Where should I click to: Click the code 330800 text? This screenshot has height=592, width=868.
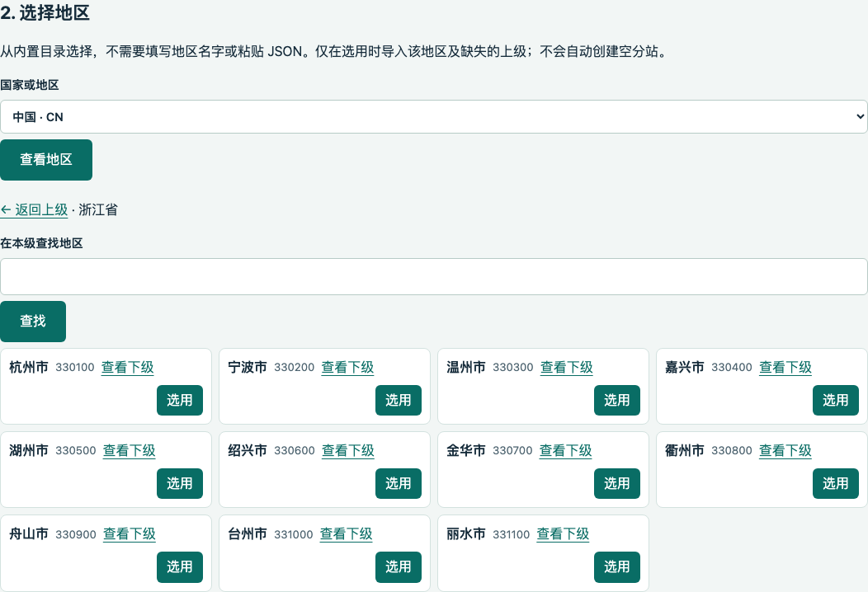731,451
